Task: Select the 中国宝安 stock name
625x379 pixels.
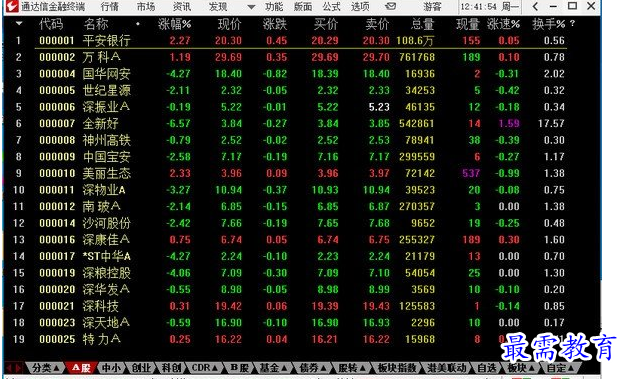Action: (106, 157)
